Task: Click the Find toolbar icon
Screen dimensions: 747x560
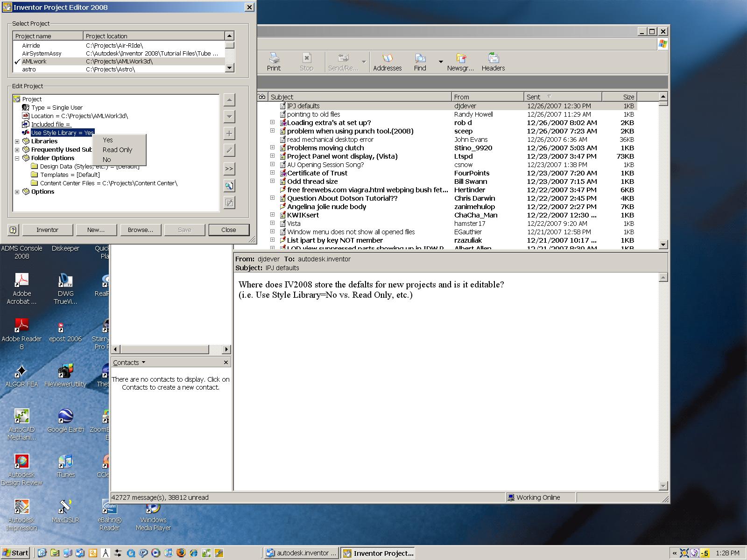Action: (x=420, y=62)
